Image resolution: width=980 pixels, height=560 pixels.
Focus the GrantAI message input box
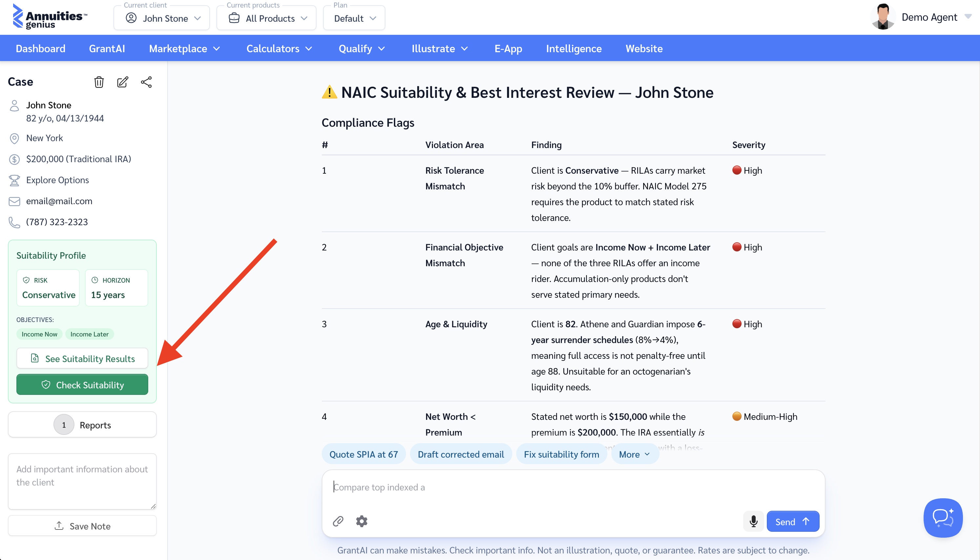click(573, 487)
